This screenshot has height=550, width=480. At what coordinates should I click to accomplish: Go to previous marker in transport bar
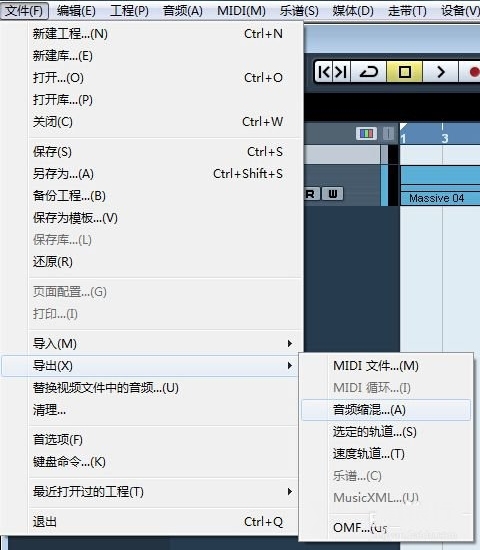[324, 72]
